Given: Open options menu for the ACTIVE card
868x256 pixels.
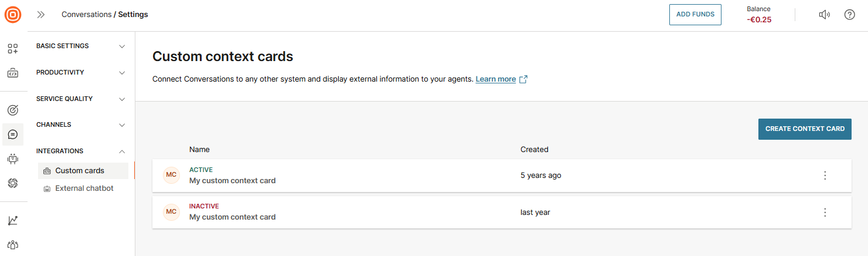Looking at the screenshot, I should [x=825, y=176].
